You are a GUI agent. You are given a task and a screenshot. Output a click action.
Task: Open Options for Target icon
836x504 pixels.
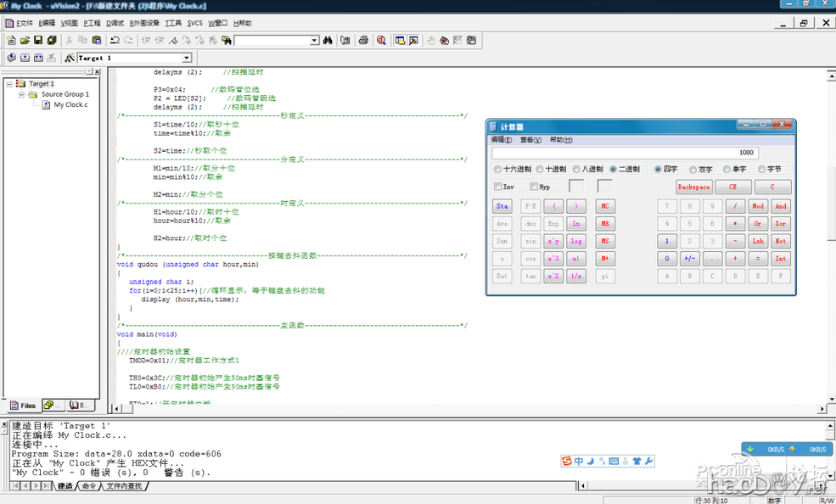(70, 58)
